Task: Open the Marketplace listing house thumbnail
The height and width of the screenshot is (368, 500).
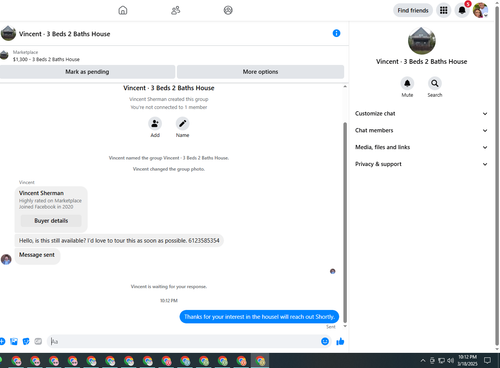Action: [4, 55]
